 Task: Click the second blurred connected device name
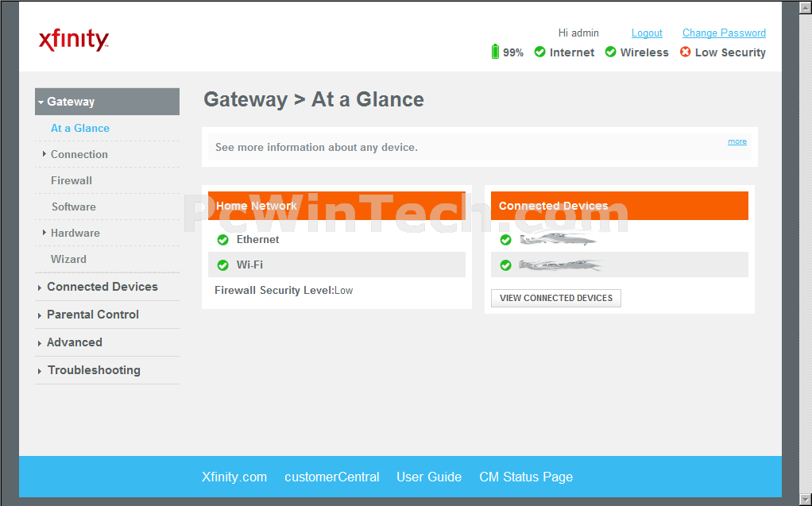coord(562,265)
